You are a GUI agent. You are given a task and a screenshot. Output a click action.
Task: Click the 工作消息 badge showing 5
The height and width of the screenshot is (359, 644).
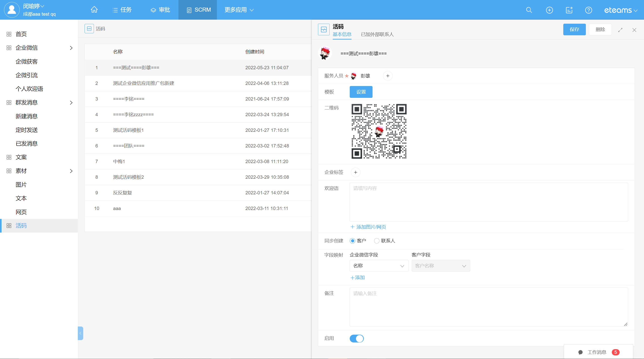tap(616, 352)
